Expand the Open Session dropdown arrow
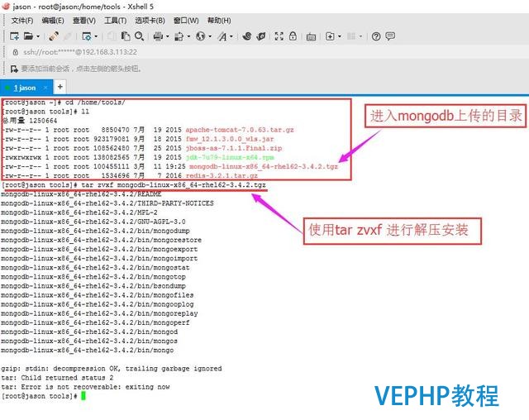The width and height of the screenshot is (529, 420). [x=38, y=36]
